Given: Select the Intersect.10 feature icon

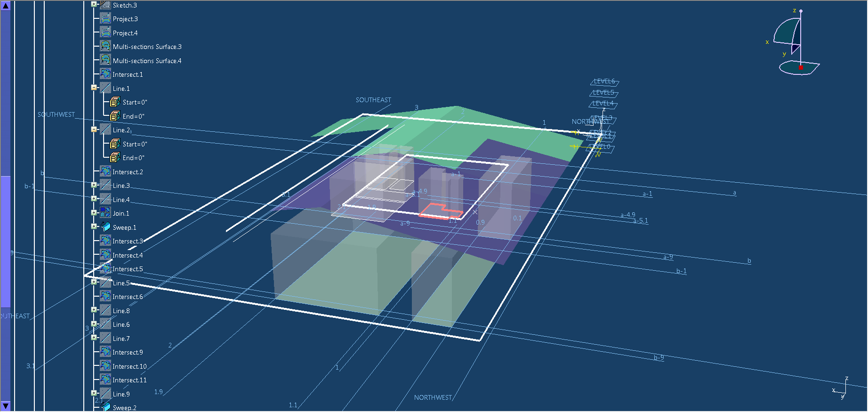Looking at the screenshot, I should tap(105, 366).
